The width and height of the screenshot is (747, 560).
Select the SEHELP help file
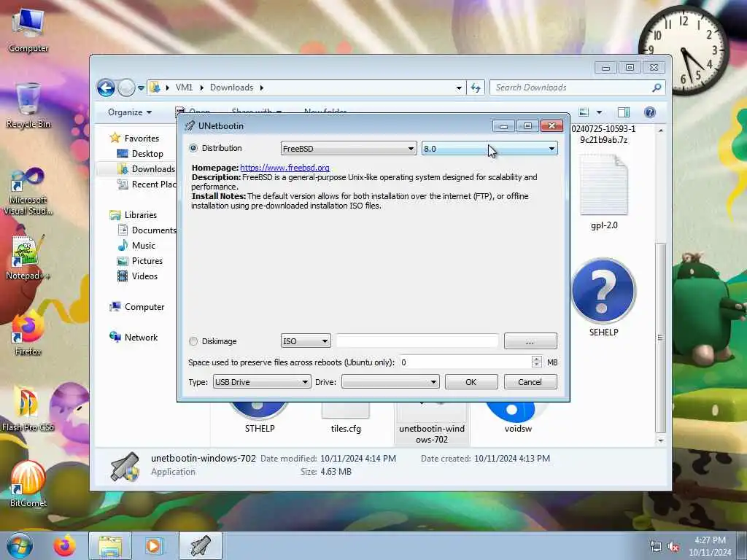click(603, 297)
